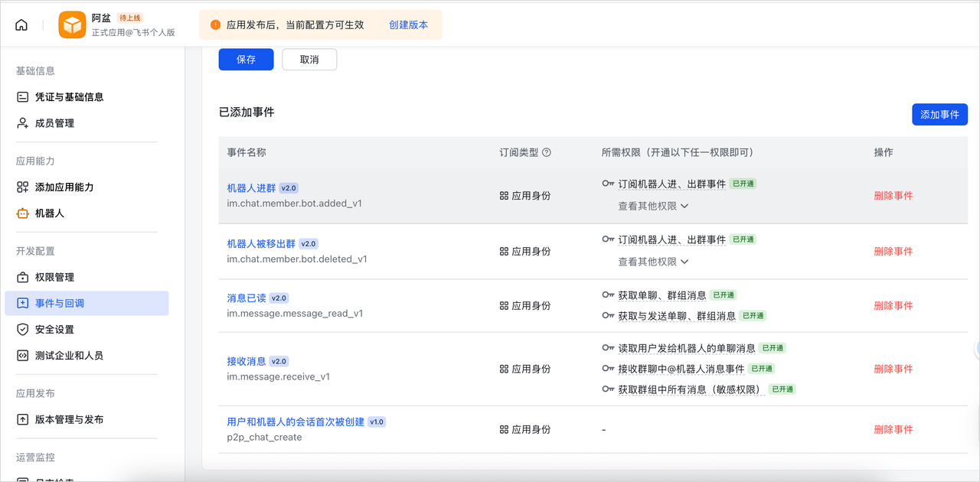Click the 添加事件 button
The image size is (980, 482).
pos(939,115)
